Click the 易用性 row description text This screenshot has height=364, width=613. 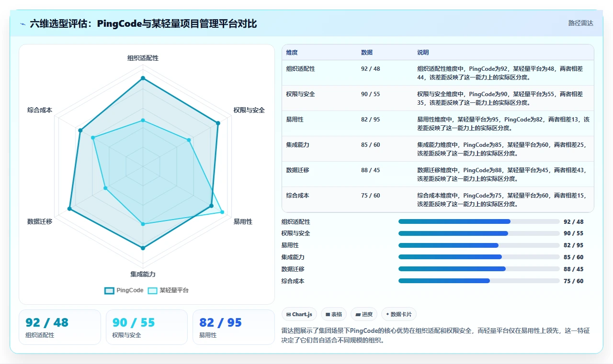click(x=503, y=123)
